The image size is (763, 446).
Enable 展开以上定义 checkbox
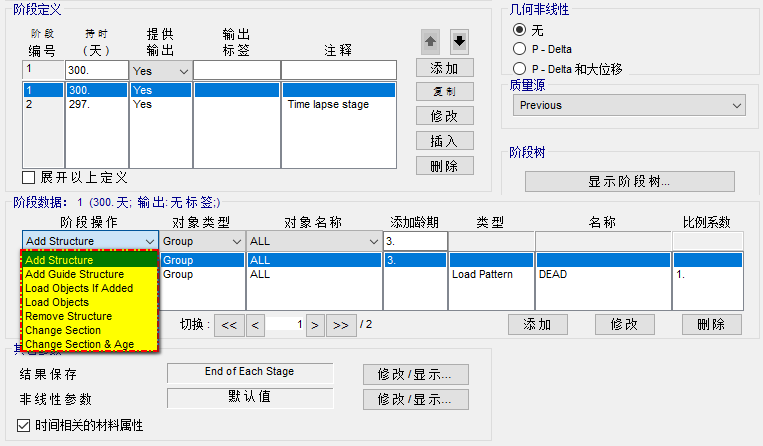coord(29,178)
